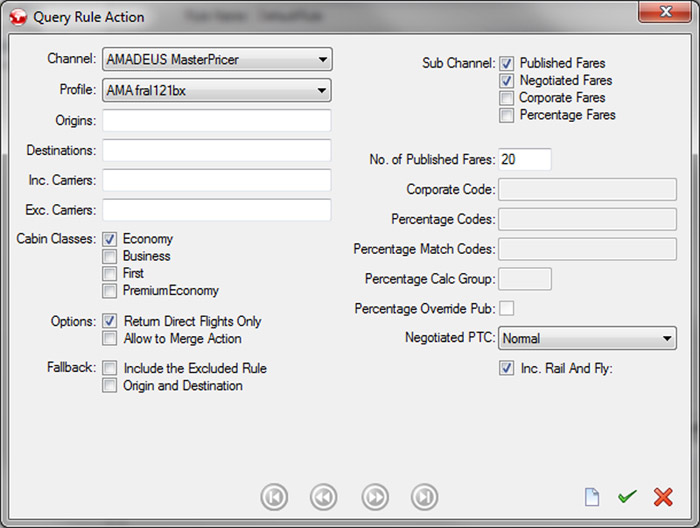Enable Corporate Fares checkbox
Viewport: 700px width, 528px height.
click(x=506, y=98)
